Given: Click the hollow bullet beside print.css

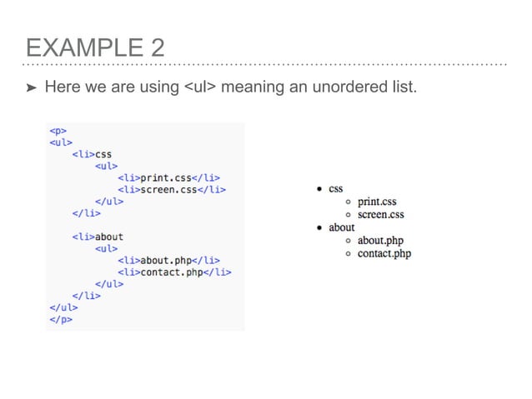Looking at the screenshot, I should point(348,202).
